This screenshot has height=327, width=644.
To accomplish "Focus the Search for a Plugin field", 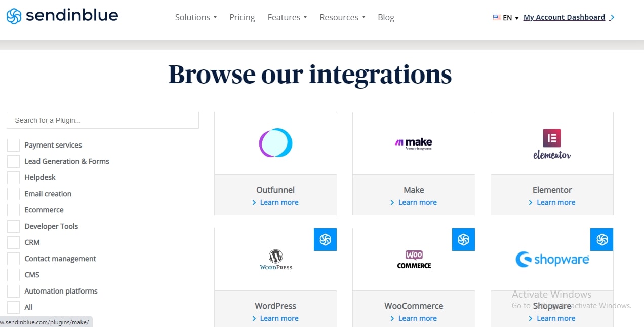I will click(x=103, y=120).
